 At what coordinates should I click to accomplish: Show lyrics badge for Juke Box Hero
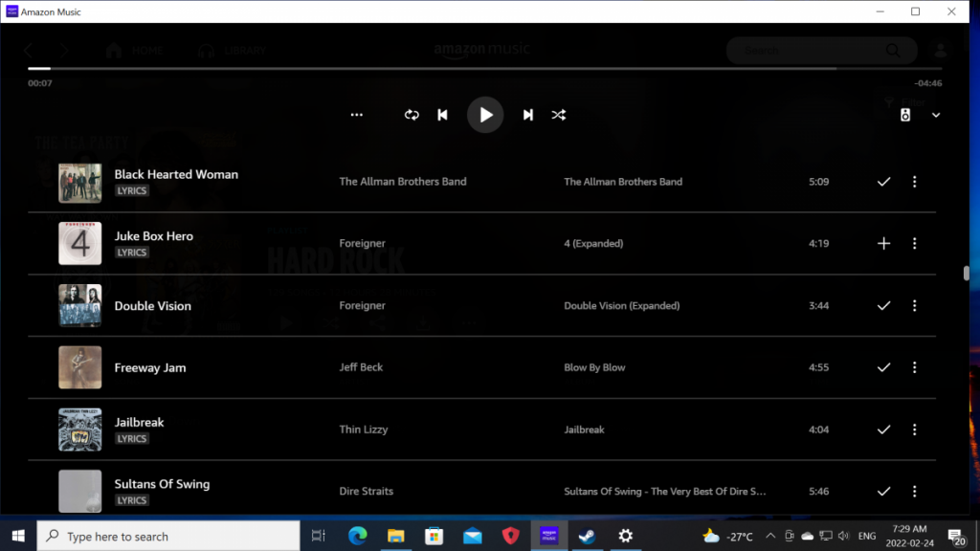pos(132,253)
